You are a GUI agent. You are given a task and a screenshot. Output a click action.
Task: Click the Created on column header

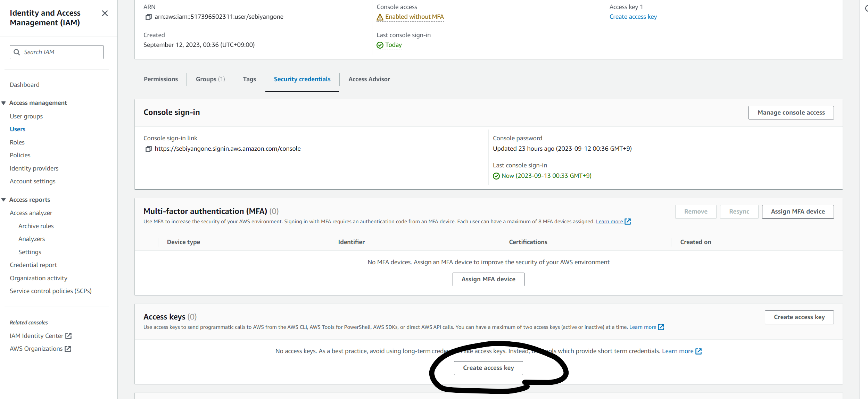tap(696, 242)
